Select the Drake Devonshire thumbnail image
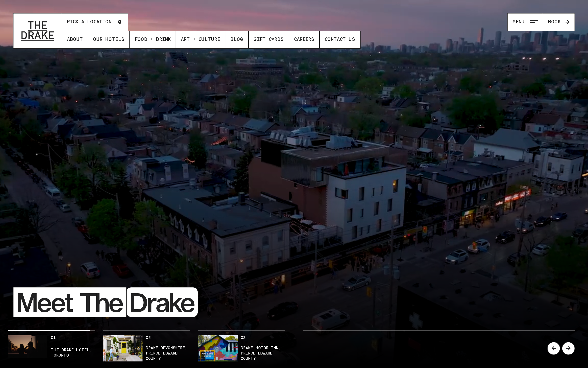This screenshot has width=588, height=368. [x=123, y=348]
